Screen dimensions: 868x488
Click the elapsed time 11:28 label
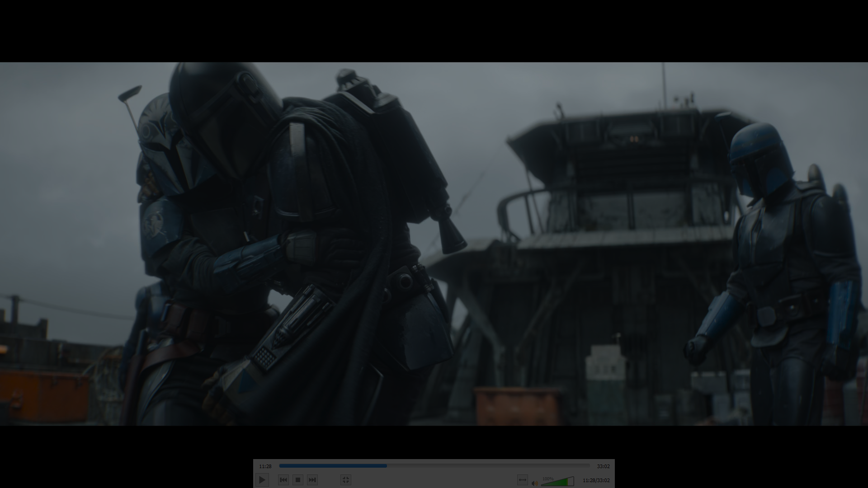pos(265,466)
